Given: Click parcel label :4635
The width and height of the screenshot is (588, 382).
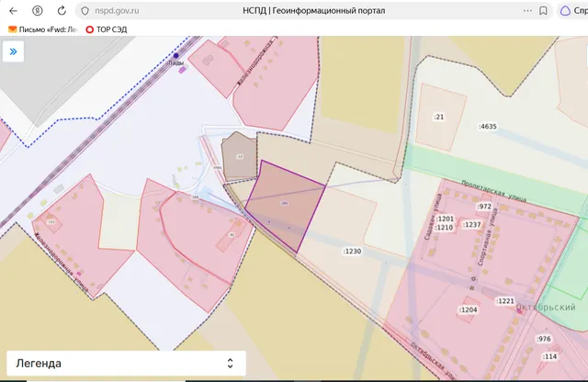Looking at the screenshot, I should [488, 127].
